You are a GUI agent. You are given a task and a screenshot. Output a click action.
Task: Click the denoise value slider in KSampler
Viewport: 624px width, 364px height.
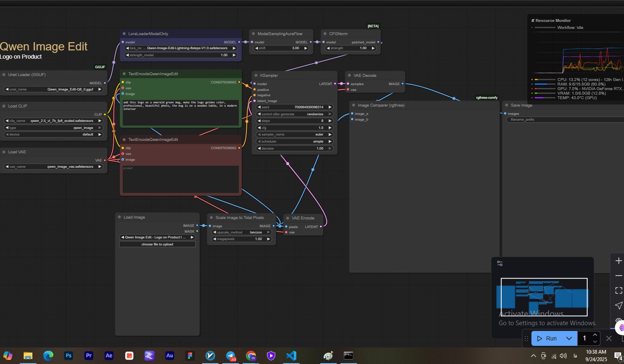(294, 148)
